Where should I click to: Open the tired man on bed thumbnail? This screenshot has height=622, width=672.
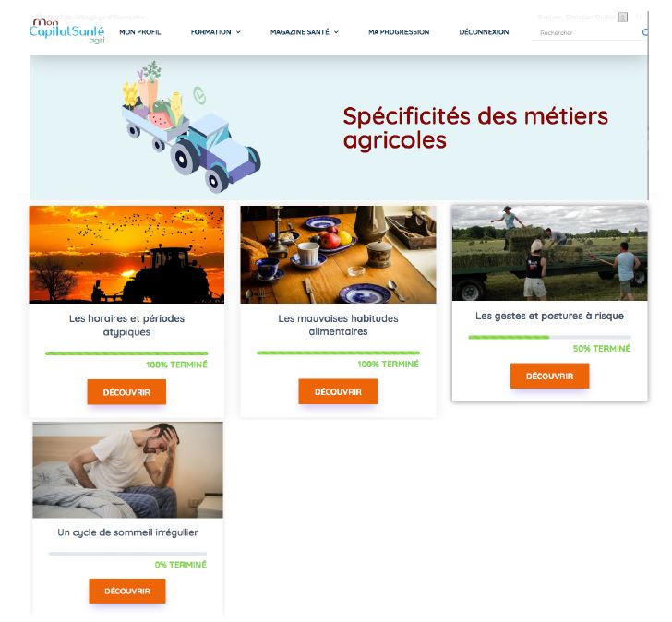pos(127,470)
